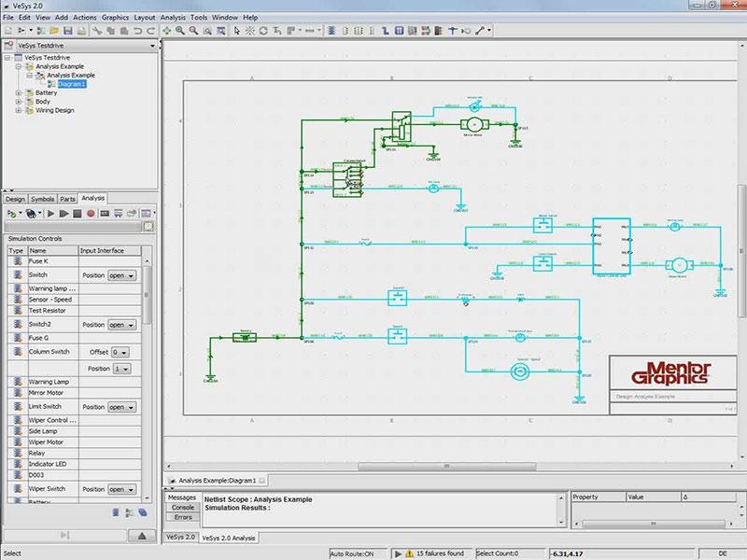Screen dimensions: 747x560
Task: Start simulation with the play icon
Action: tap(51, 214)
